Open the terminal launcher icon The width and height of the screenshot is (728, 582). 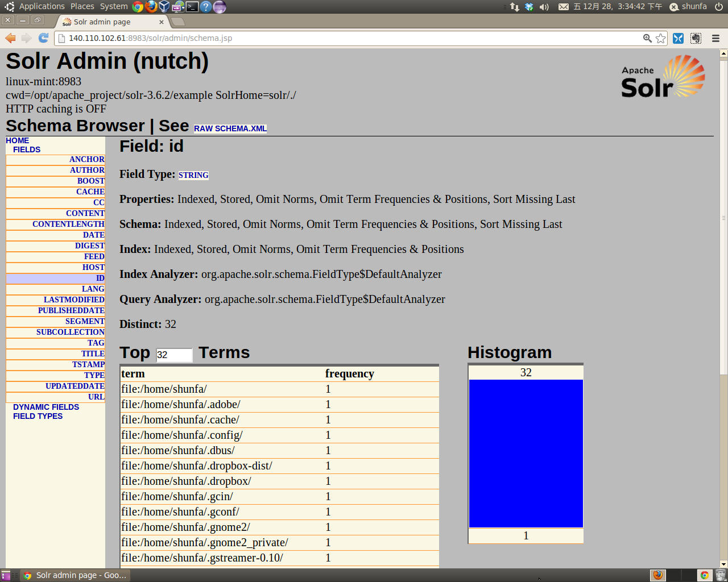pos(192,7)
